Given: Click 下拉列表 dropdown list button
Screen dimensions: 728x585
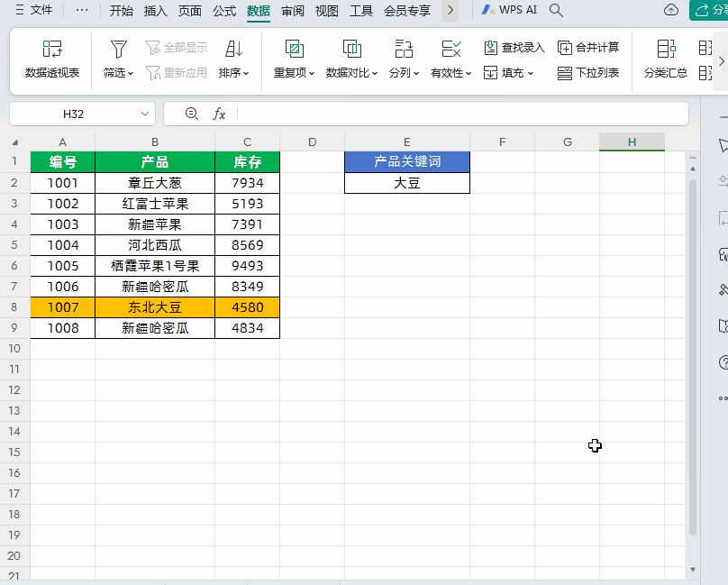Looking at the screenshot, I should (588, 72).
